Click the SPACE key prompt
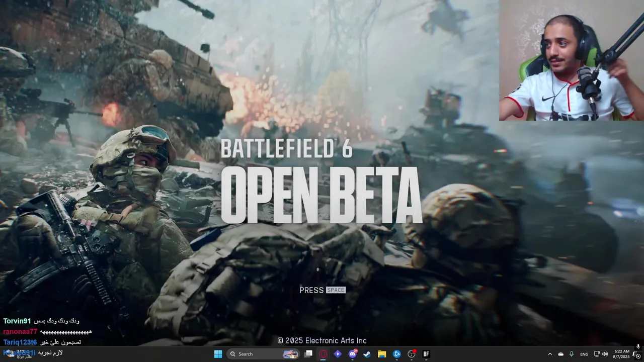 tap(336, 290)
